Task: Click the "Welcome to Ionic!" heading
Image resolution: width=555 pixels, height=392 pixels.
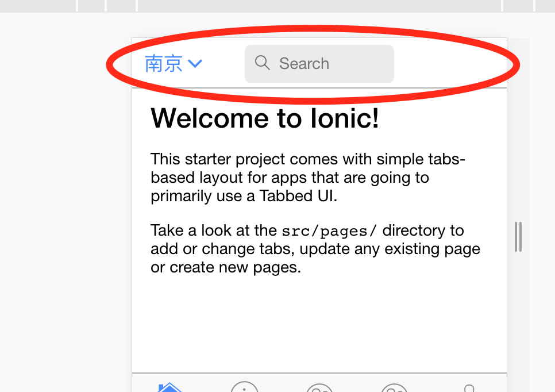Action: pyautogui.click(x=265, y=118)
